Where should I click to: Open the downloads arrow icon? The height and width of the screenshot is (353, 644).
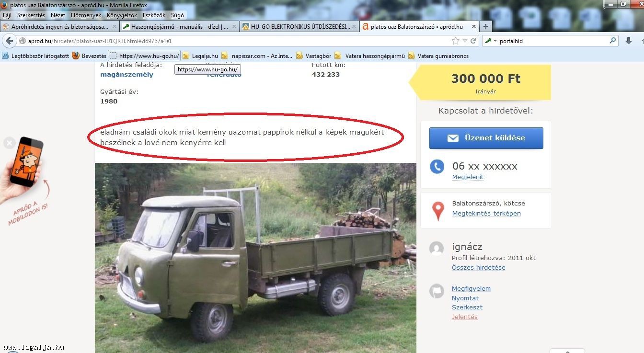coord(629,41)
